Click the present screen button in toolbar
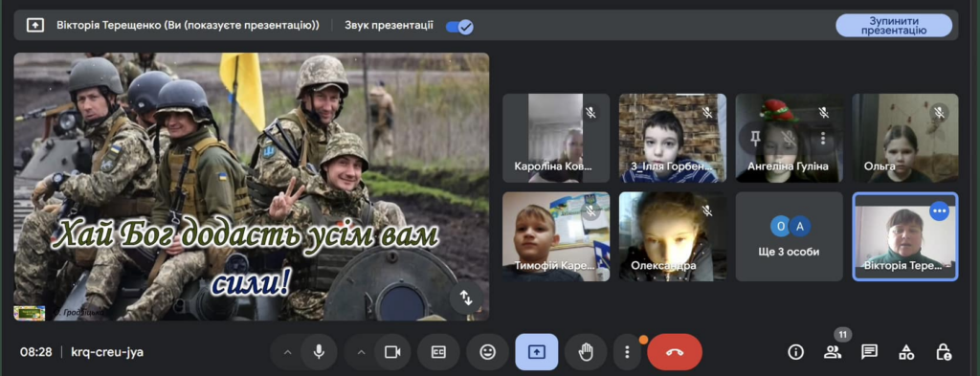The image size is (980, 376). (536, 352)
